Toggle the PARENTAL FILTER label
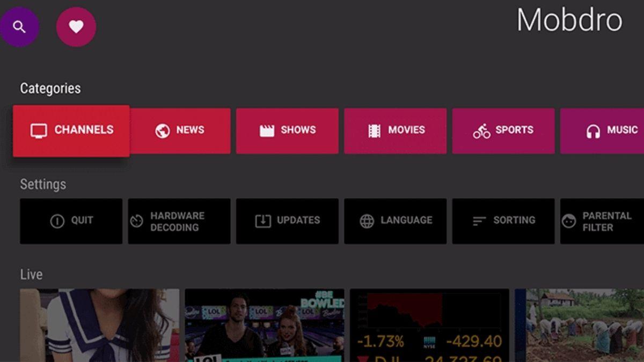Screen dimensions: 644x362 tap(607, 221)
